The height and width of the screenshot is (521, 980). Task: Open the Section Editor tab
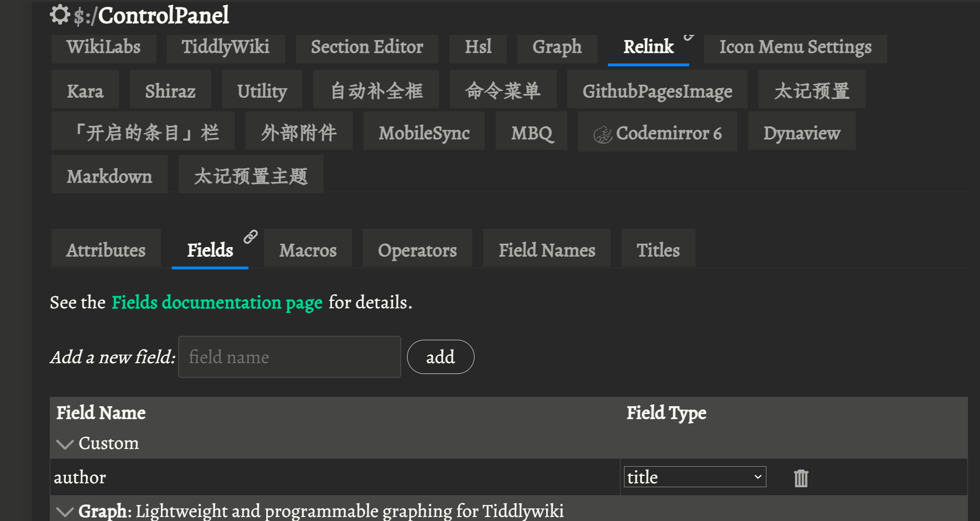(367, 48)
